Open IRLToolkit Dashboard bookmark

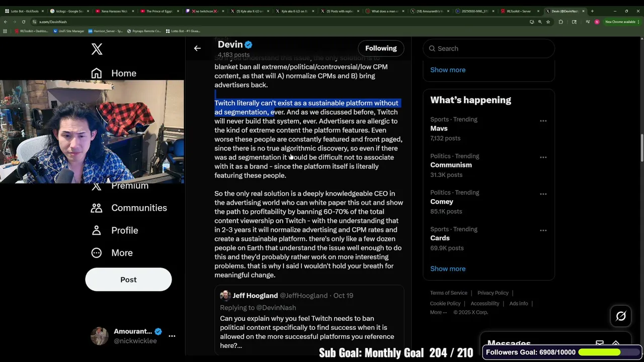pos(32,31)
